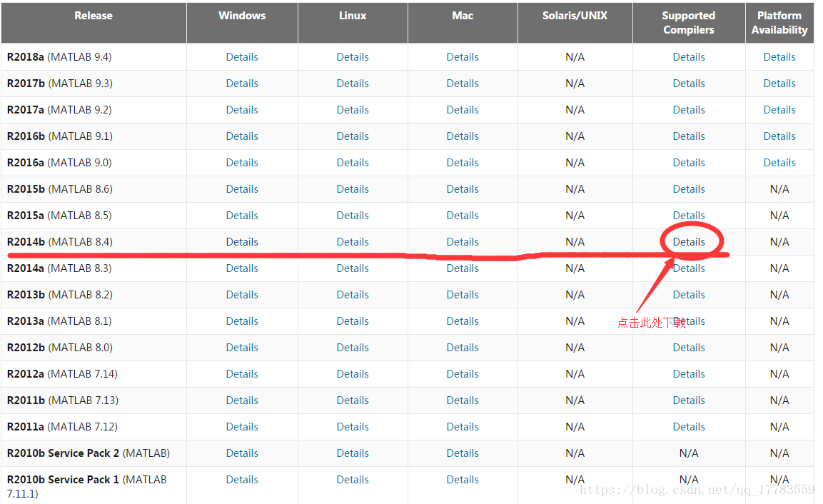Click the Supported Compilers column header
Screen dimensions: 823x504
pyautogui.click(x=689, y=23)
